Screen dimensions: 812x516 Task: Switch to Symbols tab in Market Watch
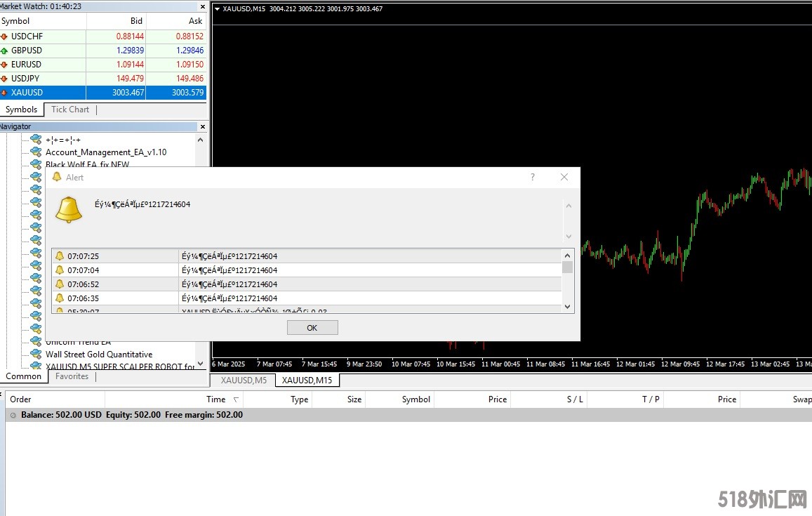(21, 110)
